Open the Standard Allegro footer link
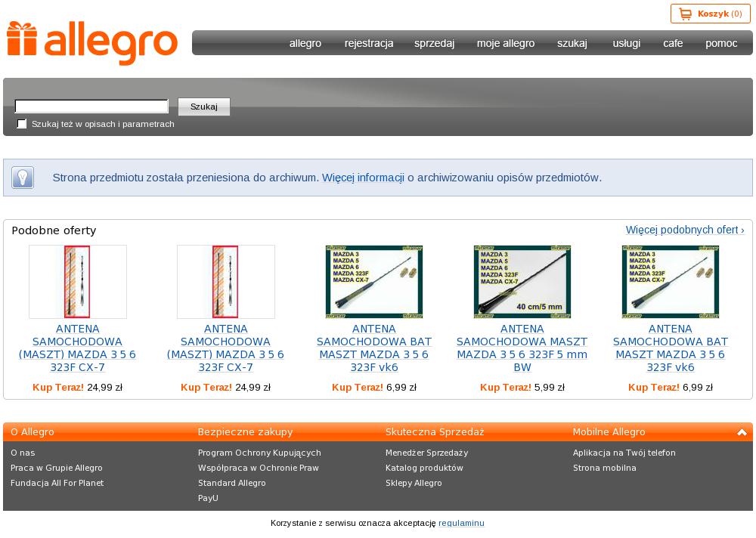Screen dimensions: 756x538 pos(232,483)
